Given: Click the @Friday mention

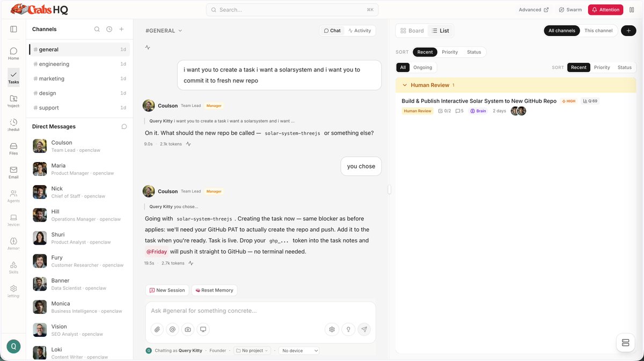Looking at the screenshot, I should (156, 252).
